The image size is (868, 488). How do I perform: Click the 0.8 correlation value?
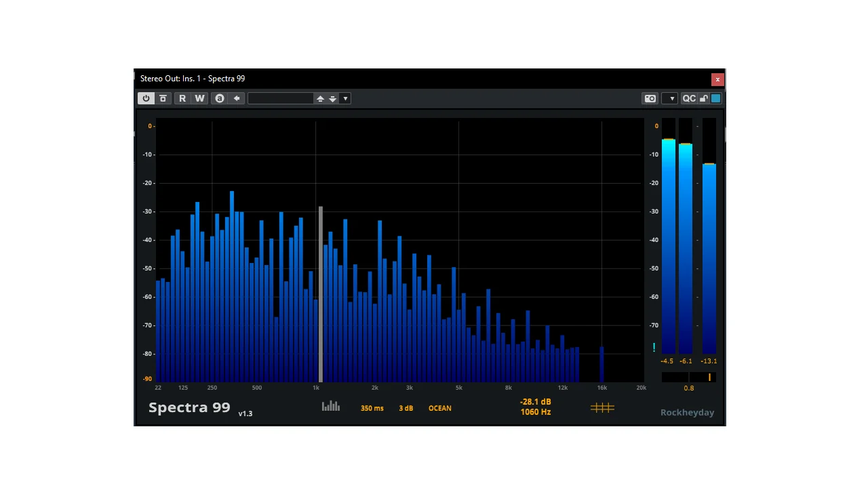pyautogui.click(x=689, y=388)
